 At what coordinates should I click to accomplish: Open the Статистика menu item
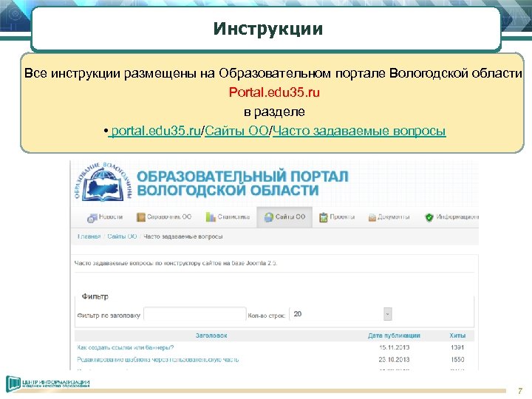coord(228,217)
